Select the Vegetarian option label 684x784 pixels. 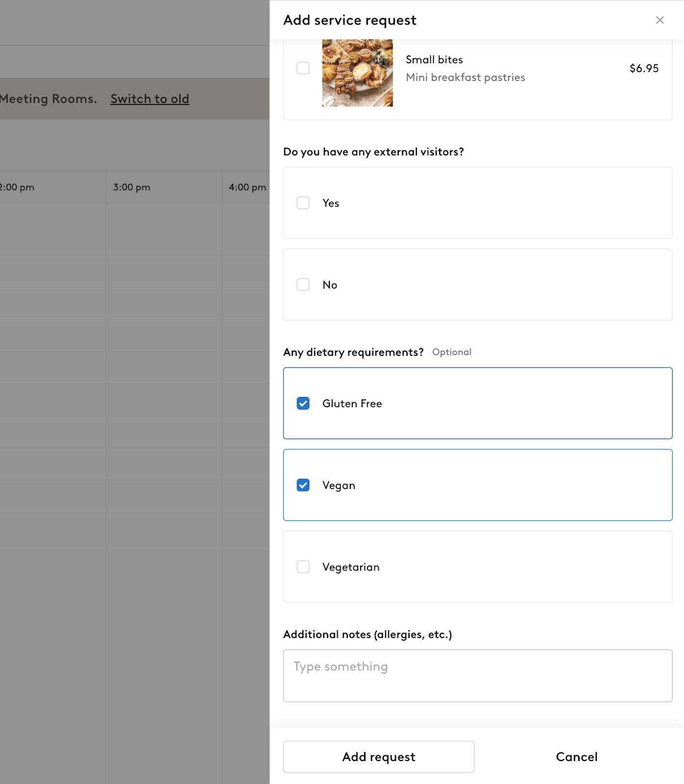(351, 567)
